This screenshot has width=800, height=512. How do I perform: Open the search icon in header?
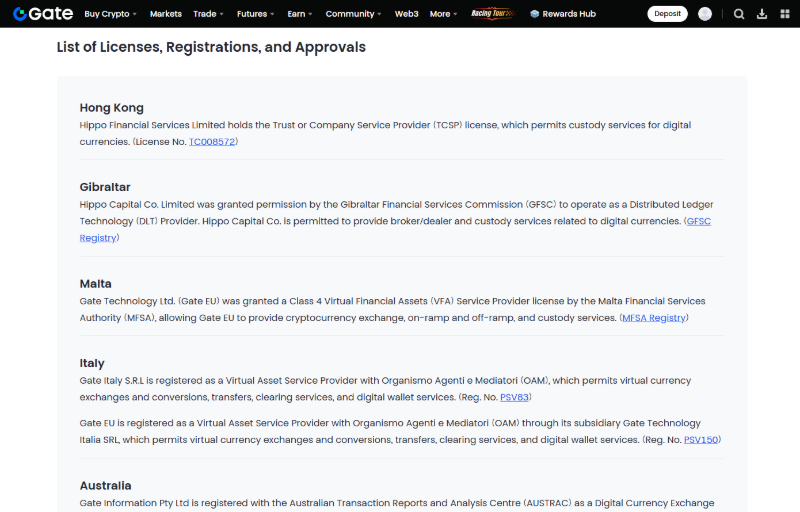tap(739, 14)
